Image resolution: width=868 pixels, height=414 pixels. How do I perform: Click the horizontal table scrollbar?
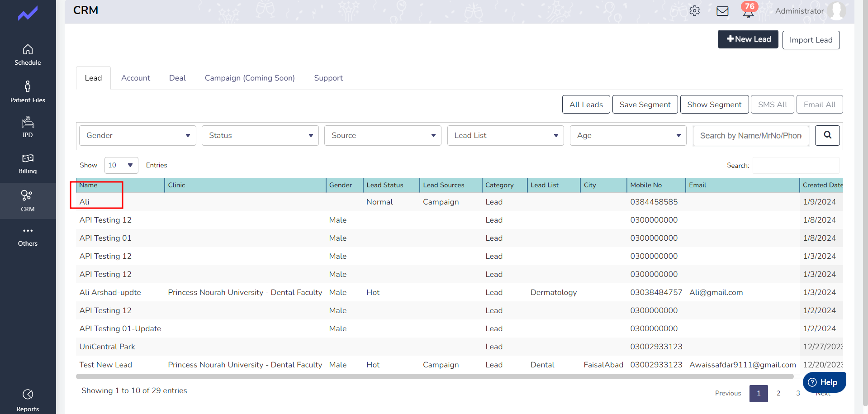pos(435,376)
